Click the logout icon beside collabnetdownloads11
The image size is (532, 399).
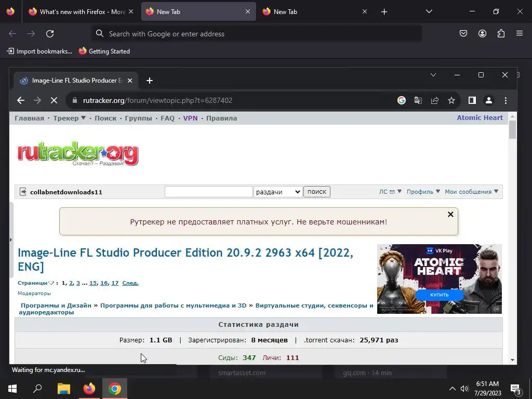[x=23, y=192]
